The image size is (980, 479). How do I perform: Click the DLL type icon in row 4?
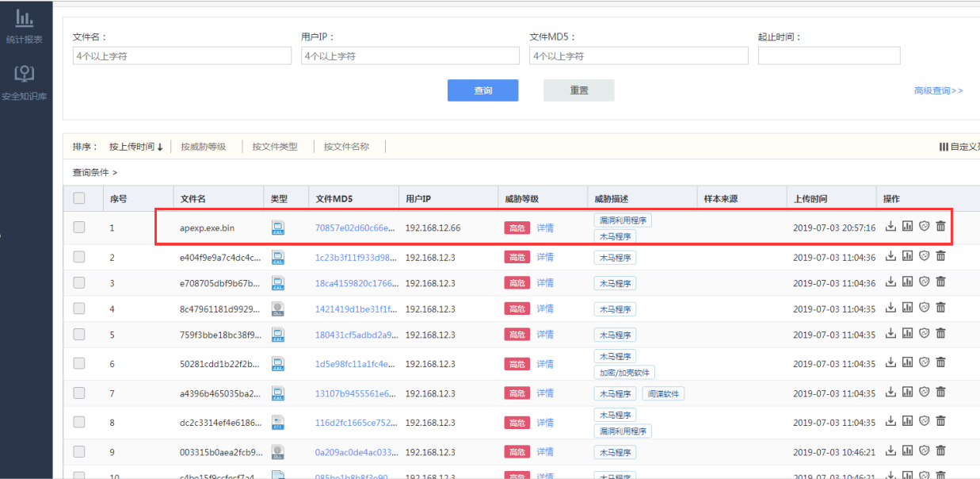tap(278, 308)
